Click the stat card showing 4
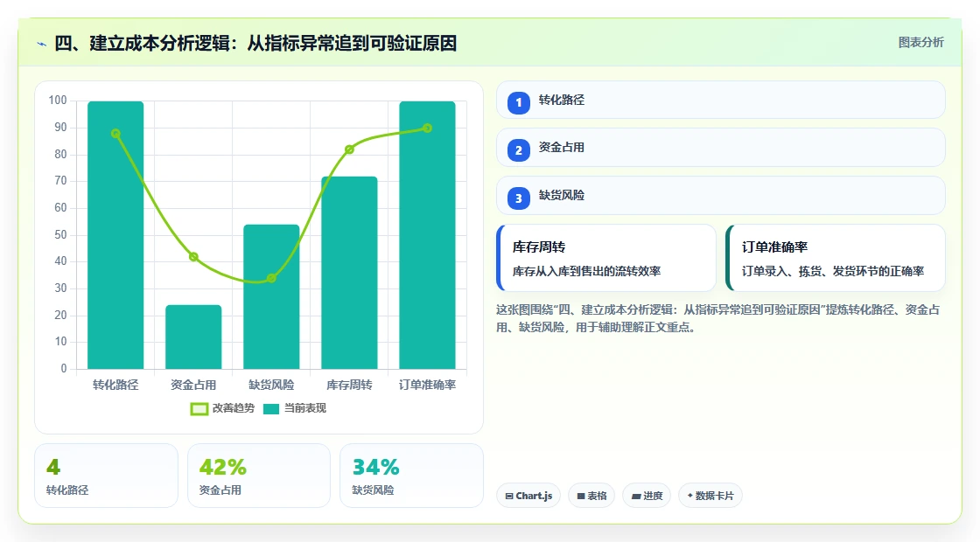Screen dimensions: 980x542 coord(106,476)
